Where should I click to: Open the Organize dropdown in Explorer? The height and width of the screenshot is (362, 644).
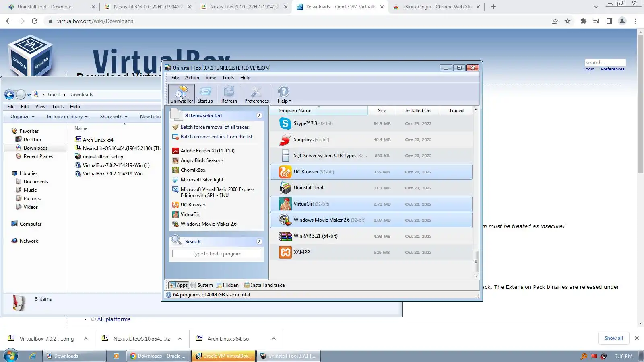point(23,117)
